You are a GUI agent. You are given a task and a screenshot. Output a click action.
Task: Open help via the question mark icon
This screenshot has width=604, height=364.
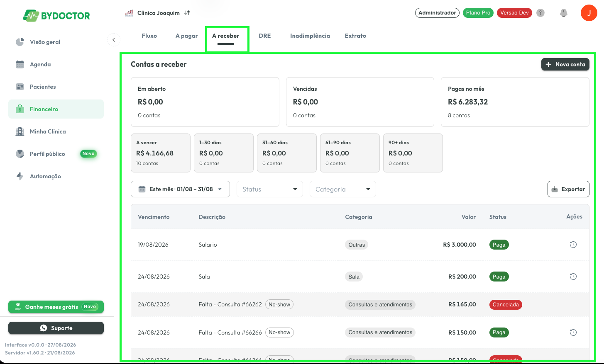coord(540,13)
